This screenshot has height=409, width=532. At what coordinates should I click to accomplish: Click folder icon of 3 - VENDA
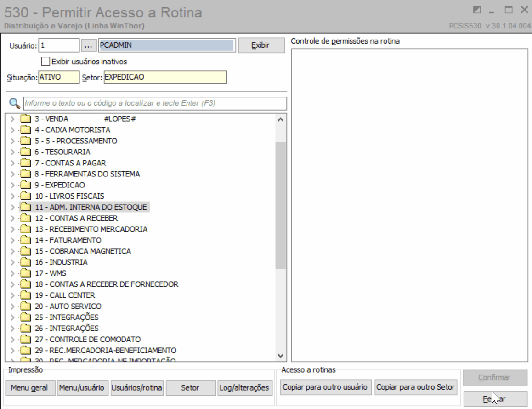pos(25,119)
